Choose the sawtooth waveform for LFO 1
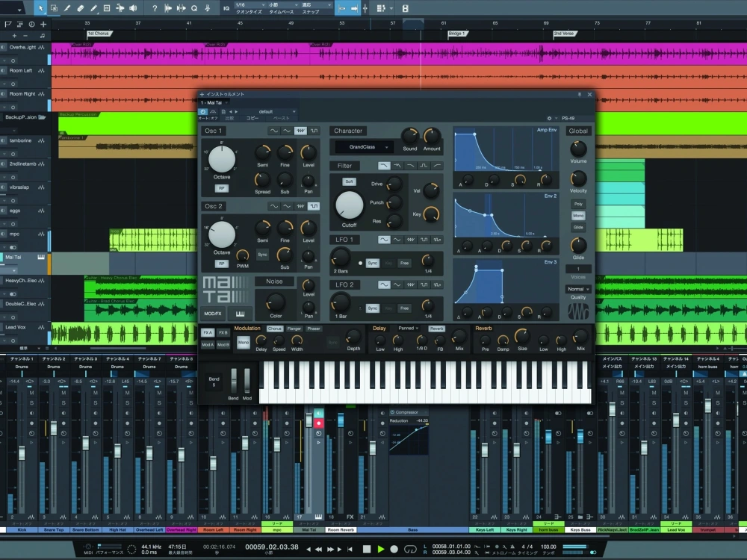 click(x=411, y=240)
